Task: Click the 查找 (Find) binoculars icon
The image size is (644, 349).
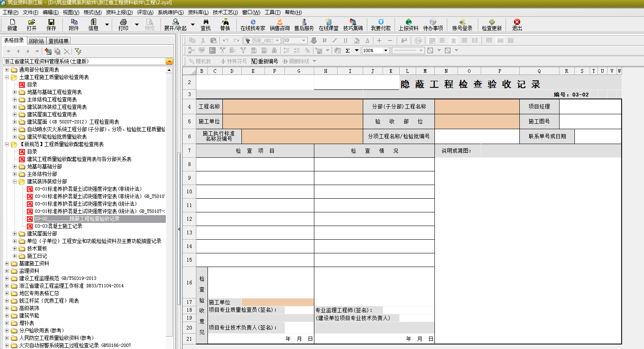Action: point(205,24)
